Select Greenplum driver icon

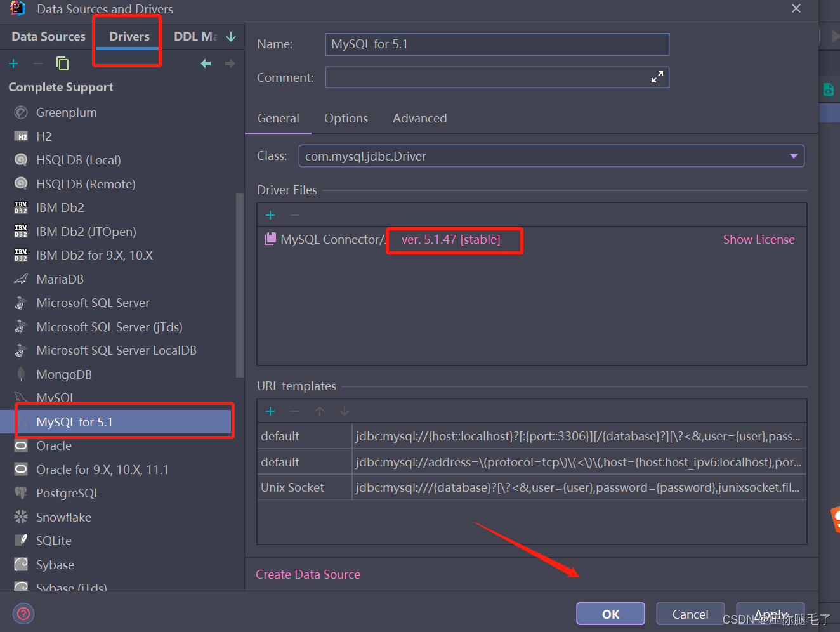pos(21,112)
